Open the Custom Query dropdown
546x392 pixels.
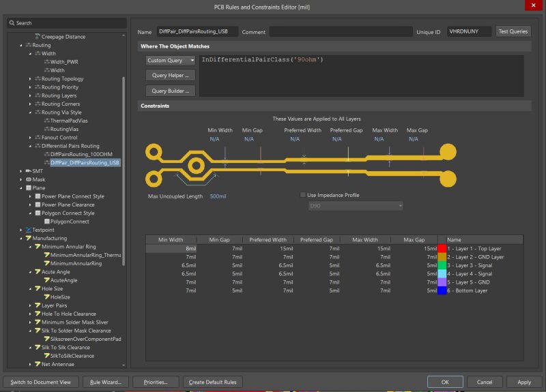[x=170, y=60]
